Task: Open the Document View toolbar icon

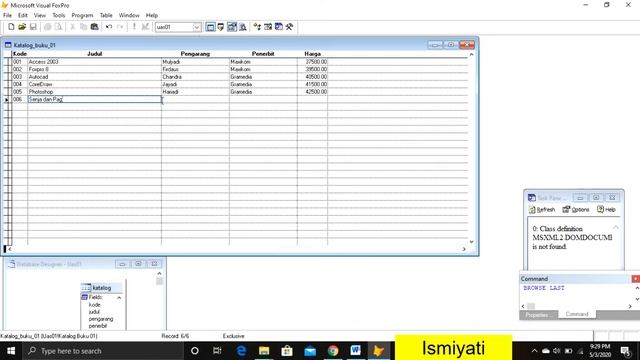Action: click(x=243, y=27)
